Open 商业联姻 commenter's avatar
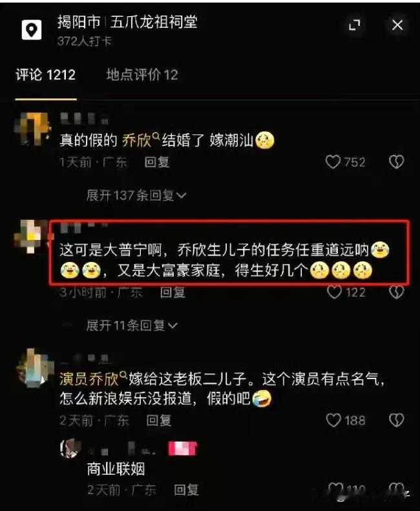This screenshot has height=511, width=420. pos(70,448)
